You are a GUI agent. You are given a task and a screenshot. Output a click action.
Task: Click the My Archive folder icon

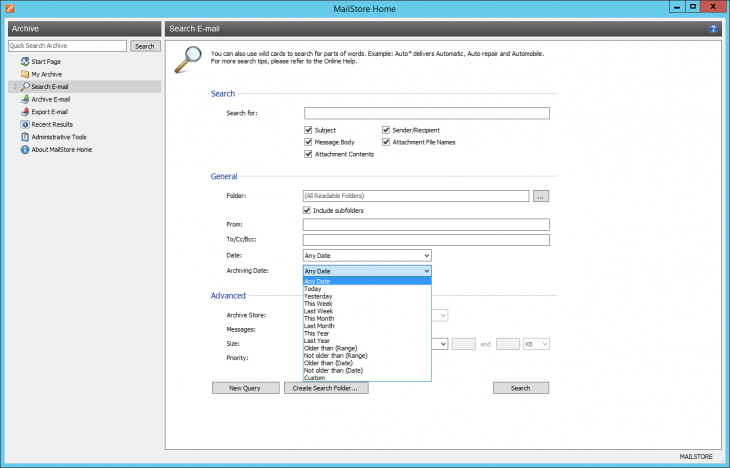tap(25, 74)
